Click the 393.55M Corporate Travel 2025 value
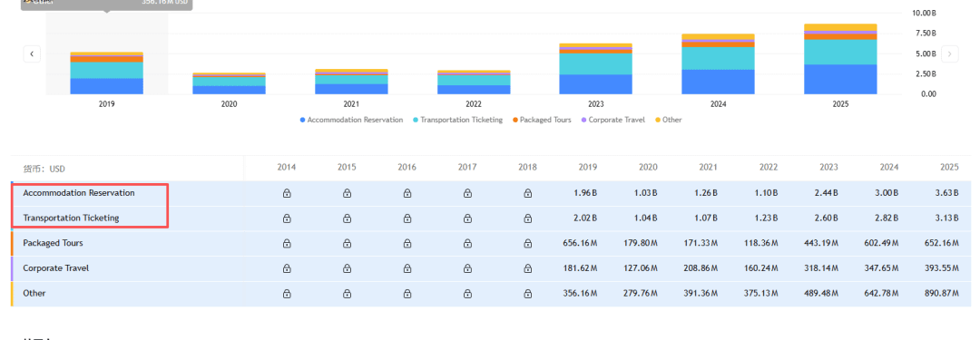 941,268
